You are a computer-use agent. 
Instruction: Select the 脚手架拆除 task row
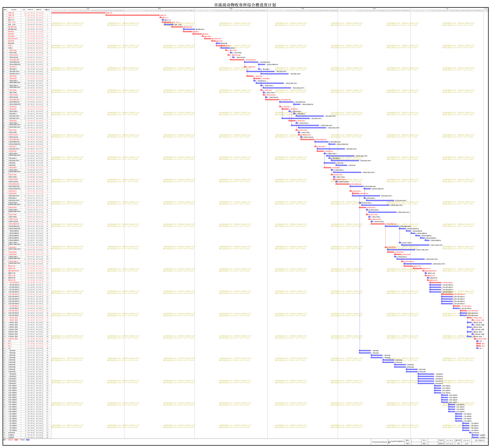click(27, 433)
